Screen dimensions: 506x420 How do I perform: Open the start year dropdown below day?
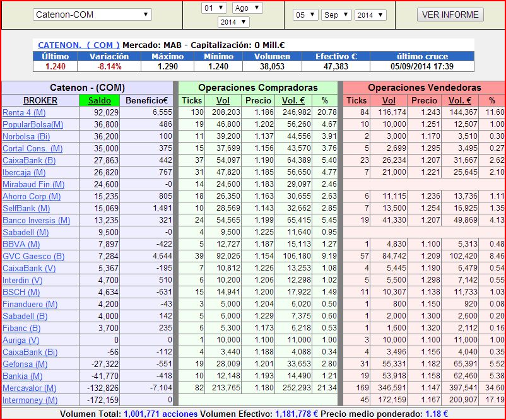pos(233,22)
